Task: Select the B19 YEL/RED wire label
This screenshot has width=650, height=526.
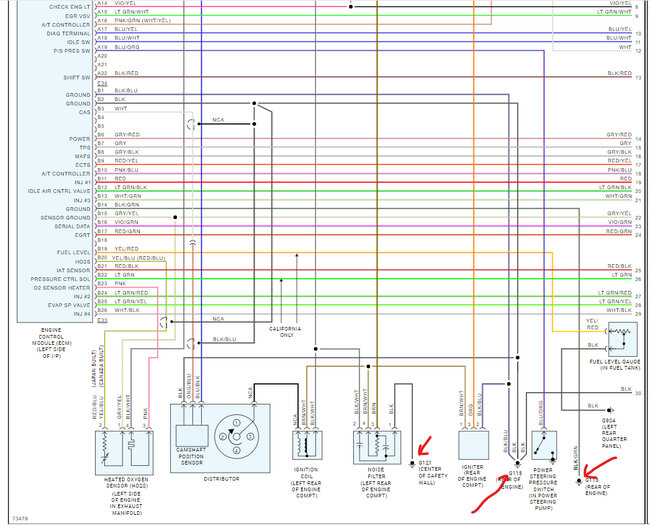Action: click(x=118, y=249)
